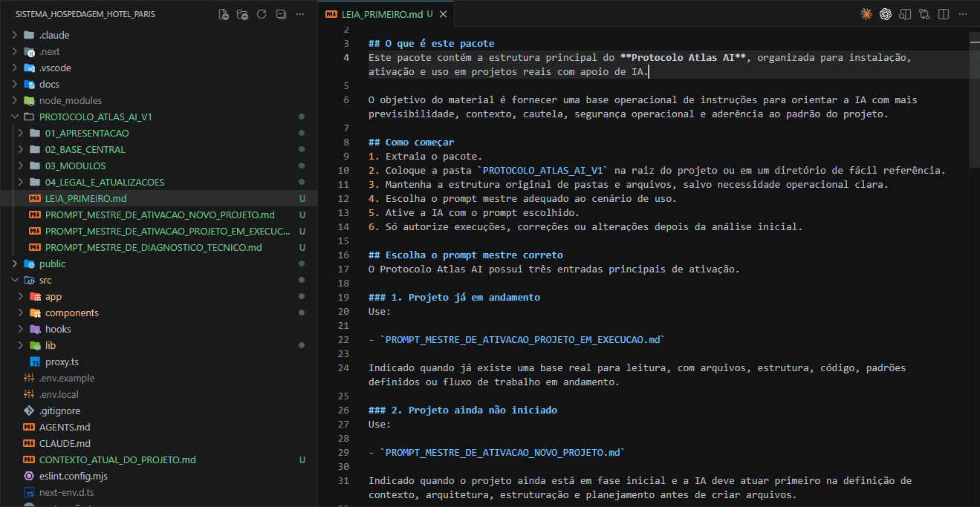Open the ChatGPT/Codex icon in editor toolbar
This screenshot has height=507, width=980.
tap(886, 14)
